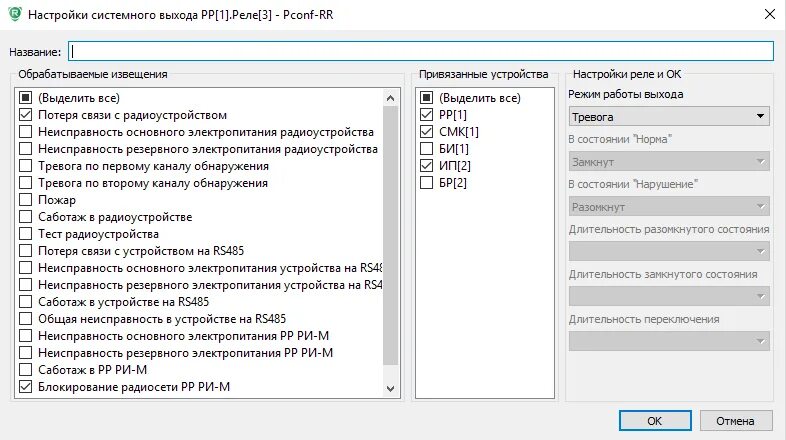Enable Тревога по первому каналу обнаружения
The width and height of the screenshot is (786, 440).
pos(26,165)
